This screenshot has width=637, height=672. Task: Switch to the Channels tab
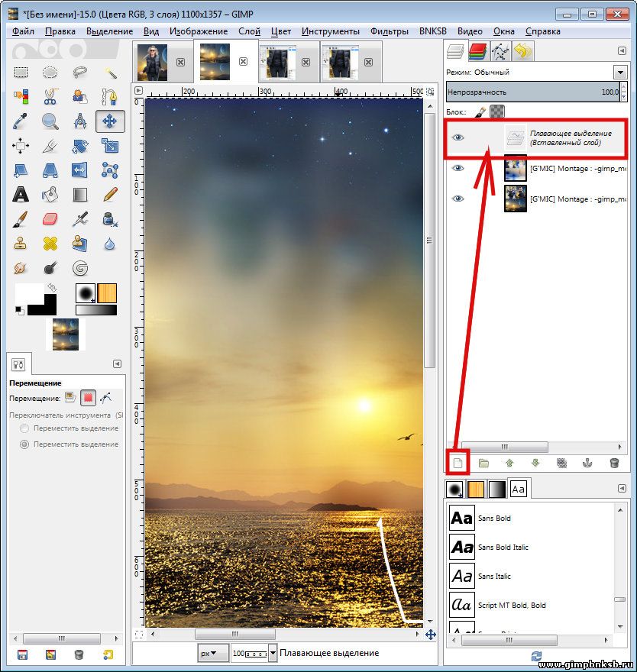click(478, 51)
